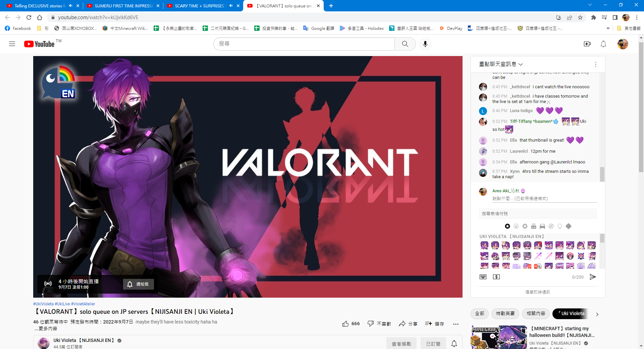Click the page vertical scrollbar
Viewport: 644px width, 349px height.
pos(641,107)
